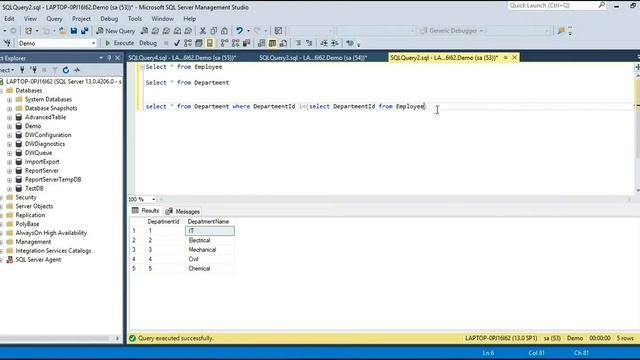Open the Query menu
The width and height of the screenshot is (640, 360).
coord(54,19)
